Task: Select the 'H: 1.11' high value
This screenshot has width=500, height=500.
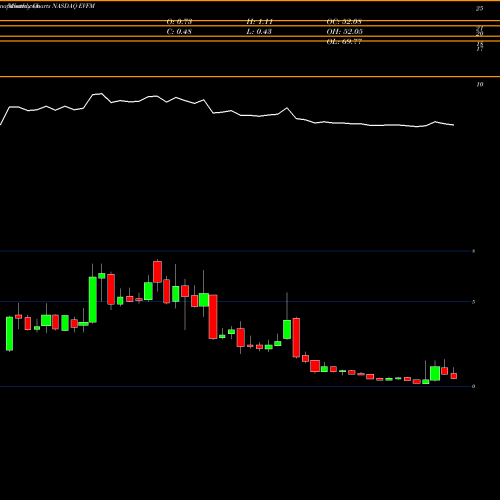Action: pos(260,22)
